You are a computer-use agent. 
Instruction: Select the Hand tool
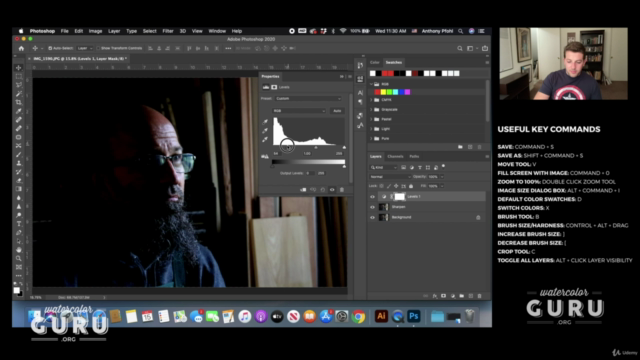[x=18, y=249]
